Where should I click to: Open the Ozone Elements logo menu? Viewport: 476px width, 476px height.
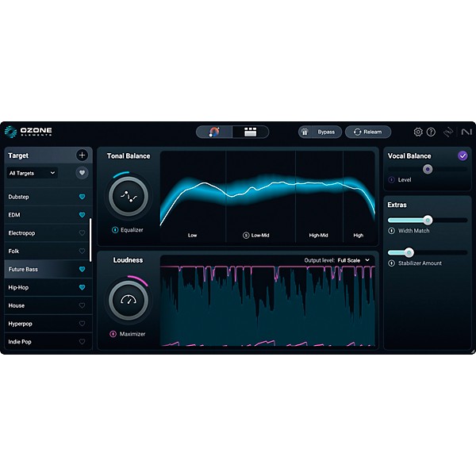click(x=29, y=132)
